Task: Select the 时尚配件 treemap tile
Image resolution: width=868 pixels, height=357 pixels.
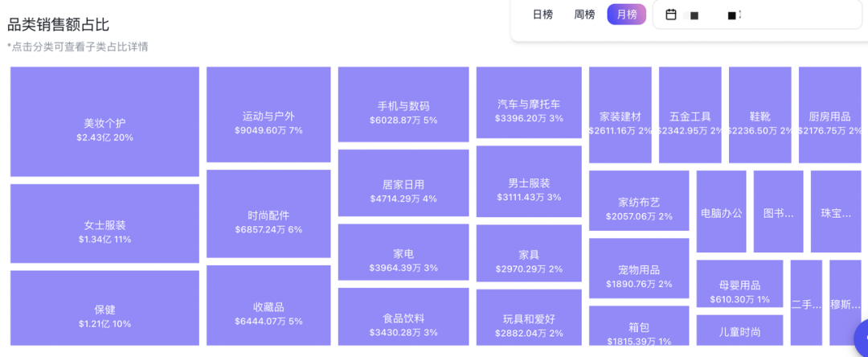Action: 268,214
